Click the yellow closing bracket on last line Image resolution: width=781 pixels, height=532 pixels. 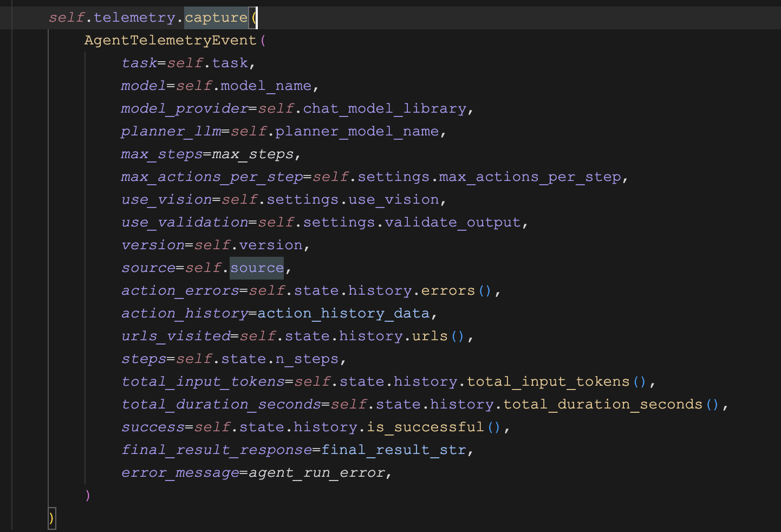(51, 518)
